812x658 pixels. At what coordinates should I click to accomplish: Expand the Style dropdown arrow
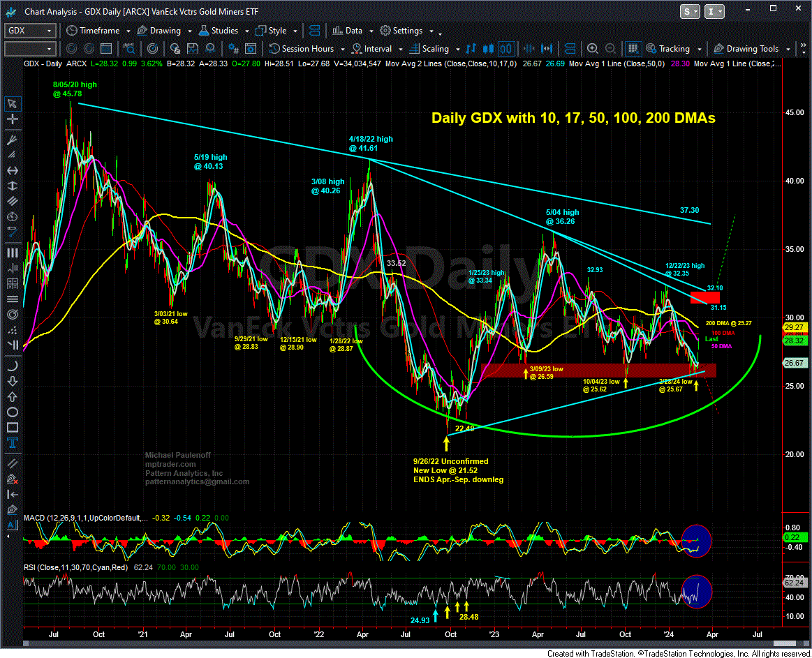click(x=295, y=31)
